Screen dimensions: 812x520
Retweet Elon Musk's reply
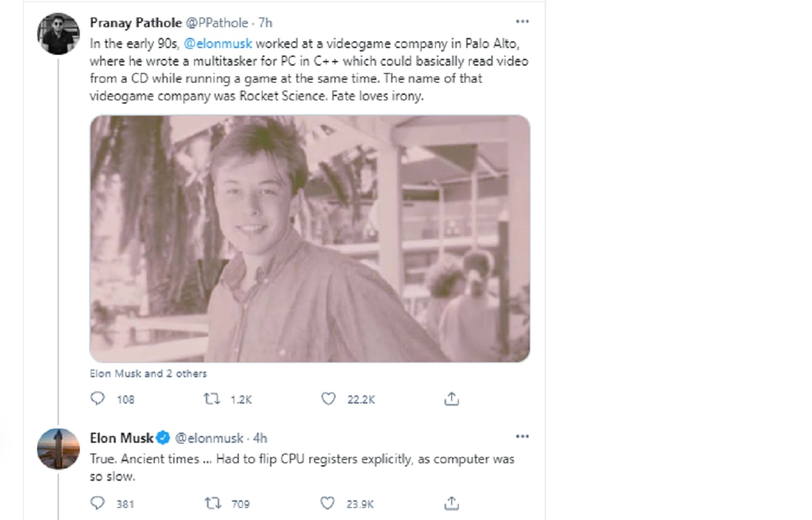click(212, 503)
